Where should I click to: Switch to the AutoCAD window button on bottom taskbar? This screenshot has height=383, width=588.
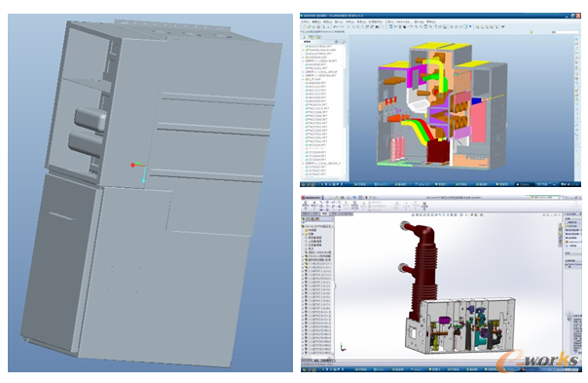click(380, 369)
